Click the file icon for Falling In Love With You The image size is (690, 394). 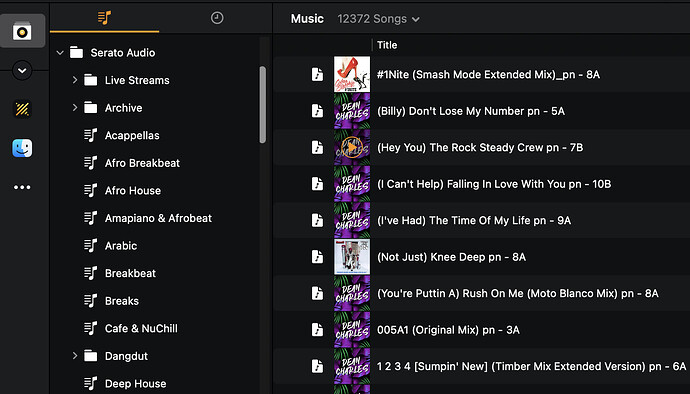317,184
